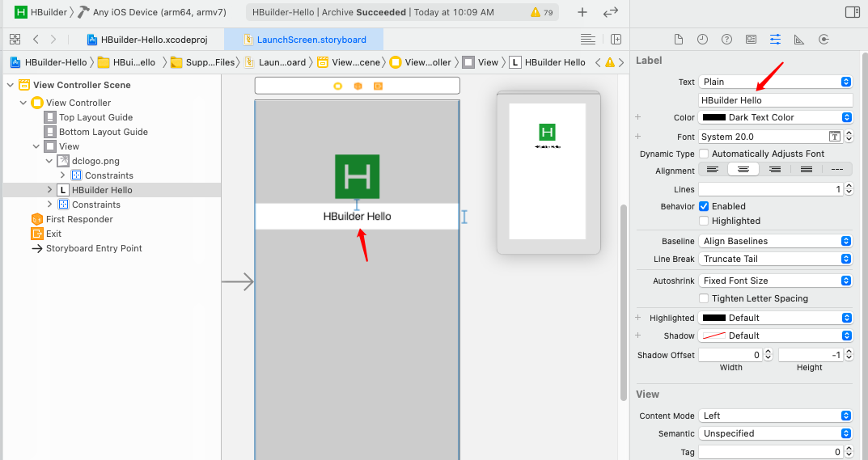Open the Autoshrink Fixed Font Size dropdown
Image resolution: width=868 pixels, height=460 pixels.
pyautogui.click(x=775, y=281)
